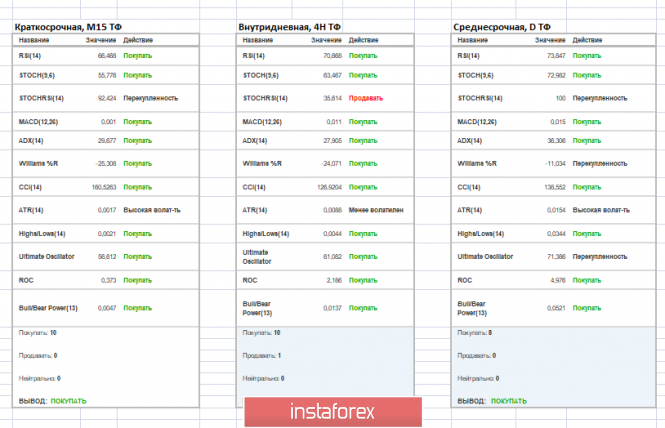Select 'Покупать: 10' summary in 4H table

pos(261,333)
